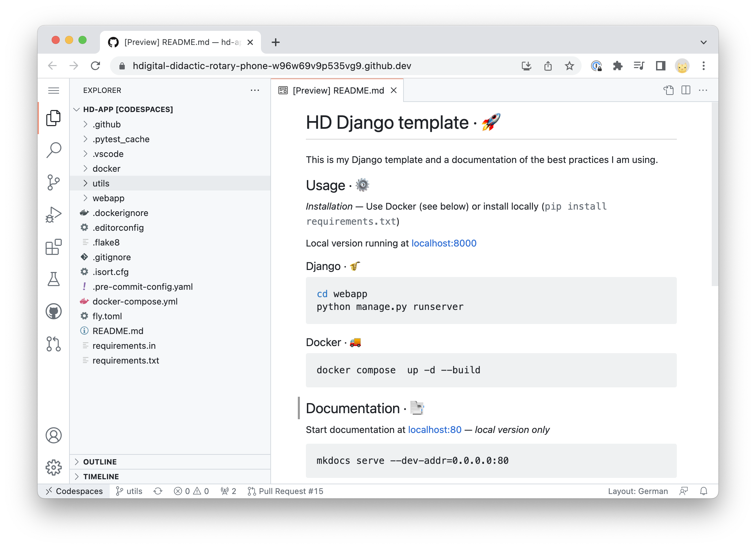Click Layout: German status entry
The width and height of the screenshot is (756, 548).
(638, 491)
